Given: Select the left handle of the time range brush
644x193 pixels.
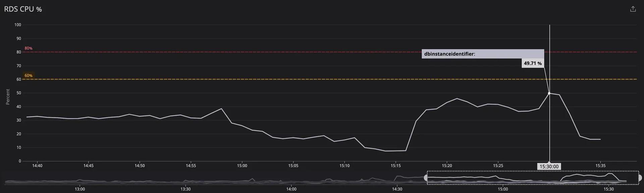Looking at the screenshot, I should coord(426,178).
